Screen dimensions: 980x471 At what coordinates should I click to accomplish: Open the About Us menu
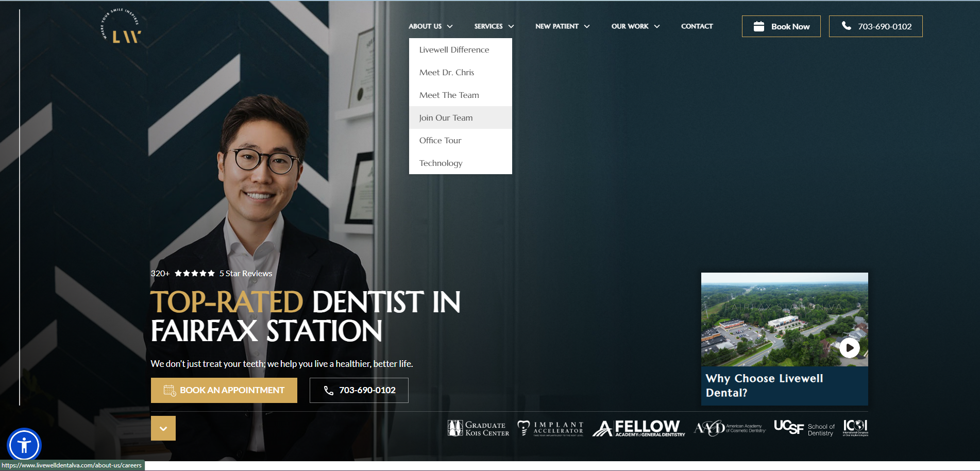425,26
